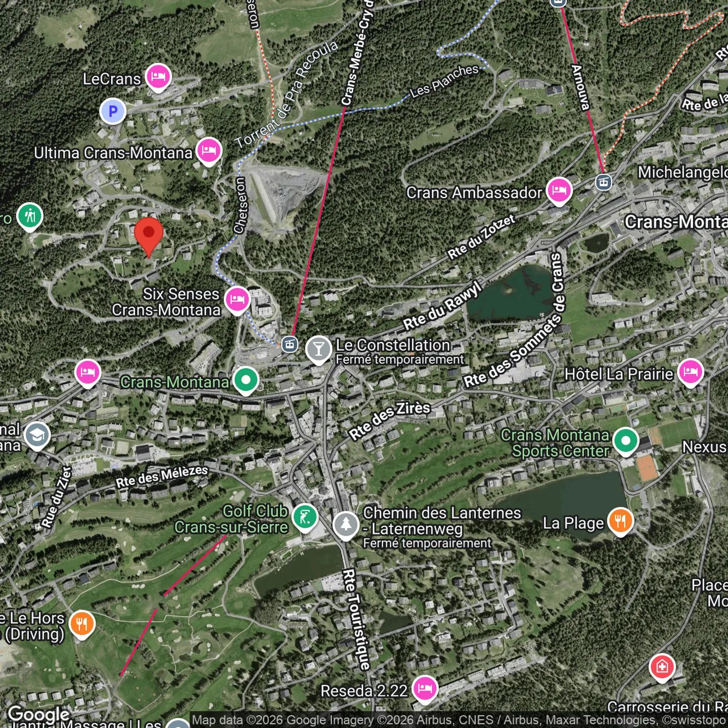Image resolution: width=728 pixels, height=728 pixels.
Task: Click the "Crans Ambassador" label
Action: click(x=474, y=193)
